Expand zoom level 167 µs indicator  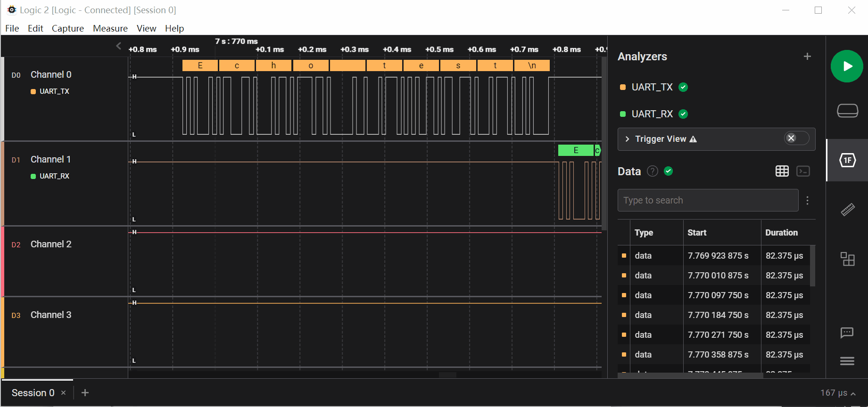click(x=837, y=393)
